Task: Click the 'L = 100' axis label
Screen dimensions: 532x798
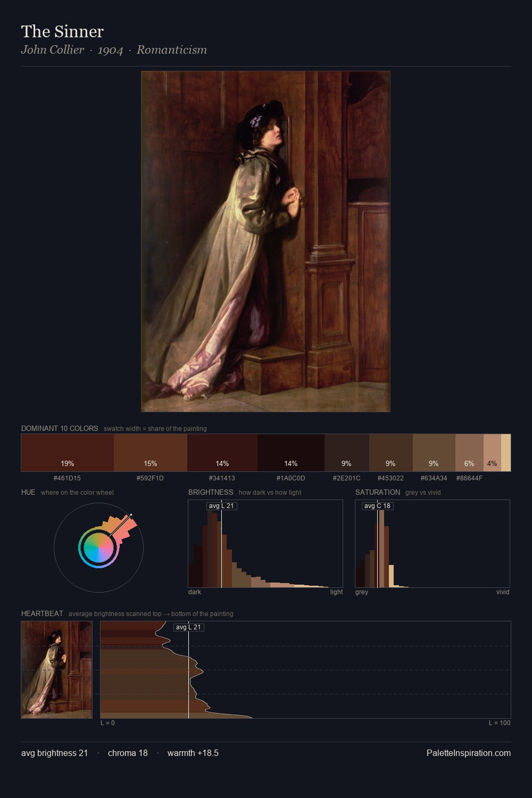Action: tap(500, 723)
